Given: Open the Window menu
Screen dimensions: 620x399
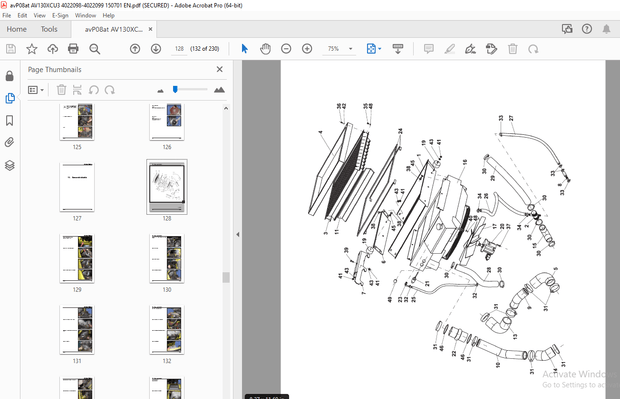Looking at the screenshot, I should [x=85, y=15].
